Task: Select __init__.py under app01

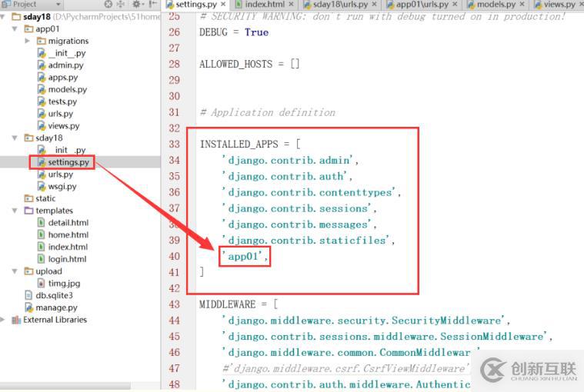Action: click(x=67, y=53)
